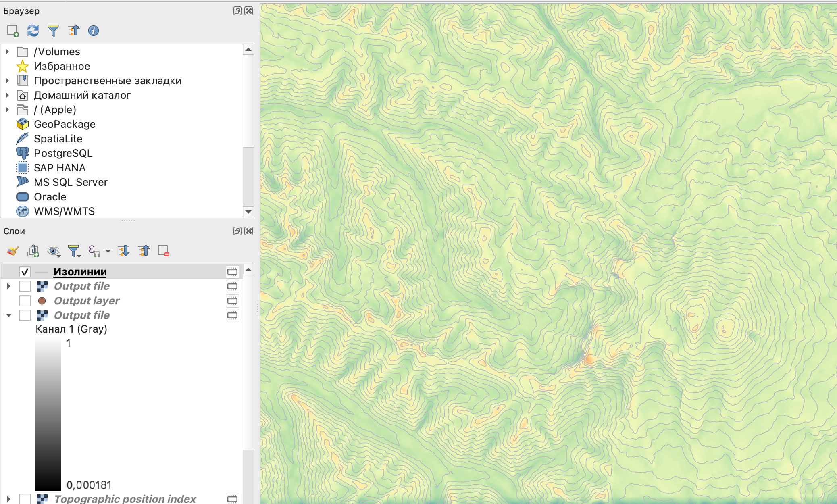Select the Изолинии layer name

click(x=80, y=272)
